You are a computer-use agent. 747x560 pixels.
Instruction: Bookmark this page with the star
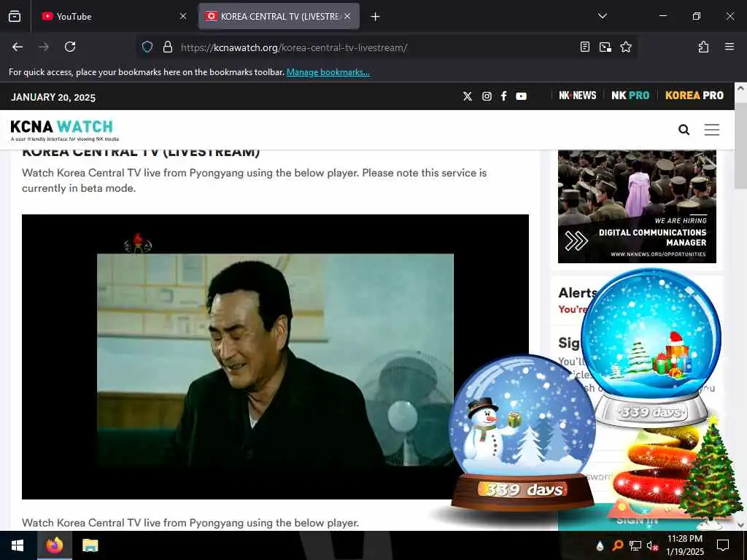click(626, 47)
